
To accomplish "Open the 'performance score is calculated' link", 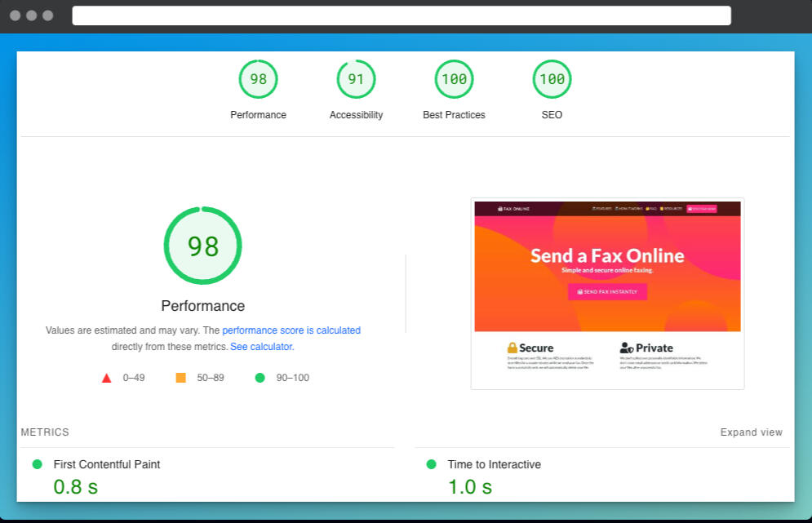I will 291,330.
